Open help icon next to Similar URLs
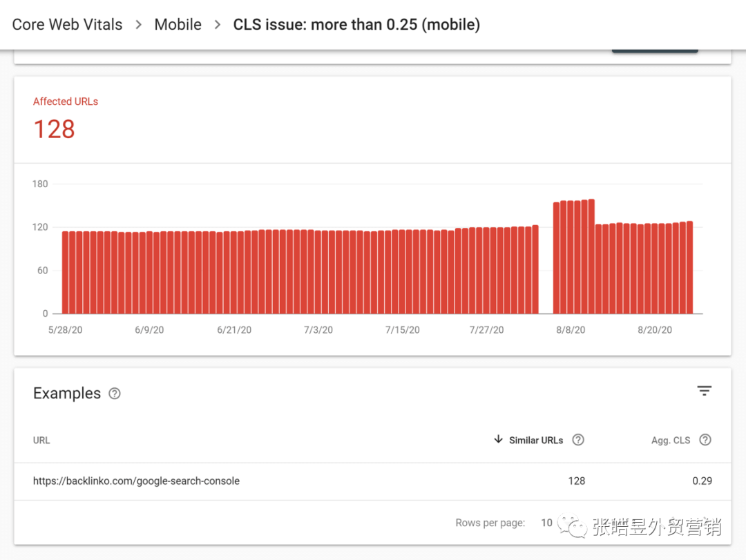This screenshot has width=746, height=560. click(x=577, y=440)
